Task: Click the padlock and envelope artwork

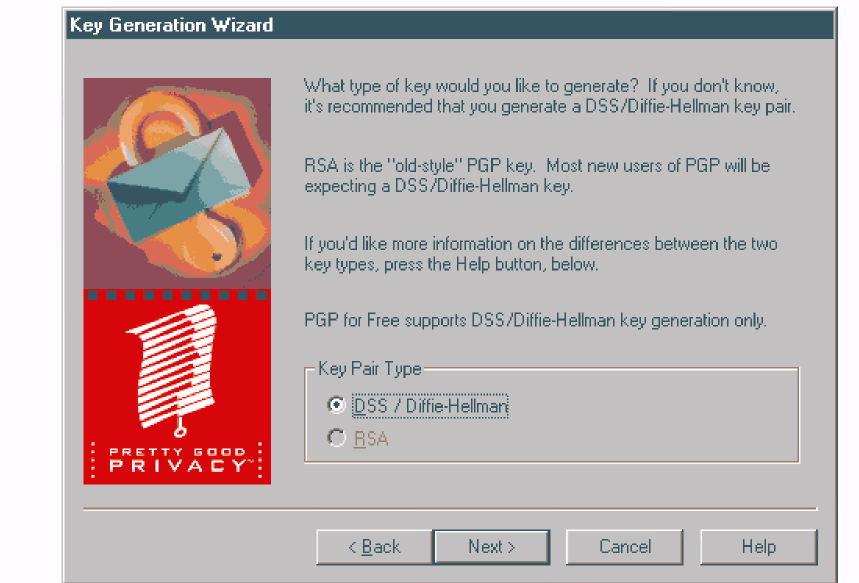Action: coord(177,184)
